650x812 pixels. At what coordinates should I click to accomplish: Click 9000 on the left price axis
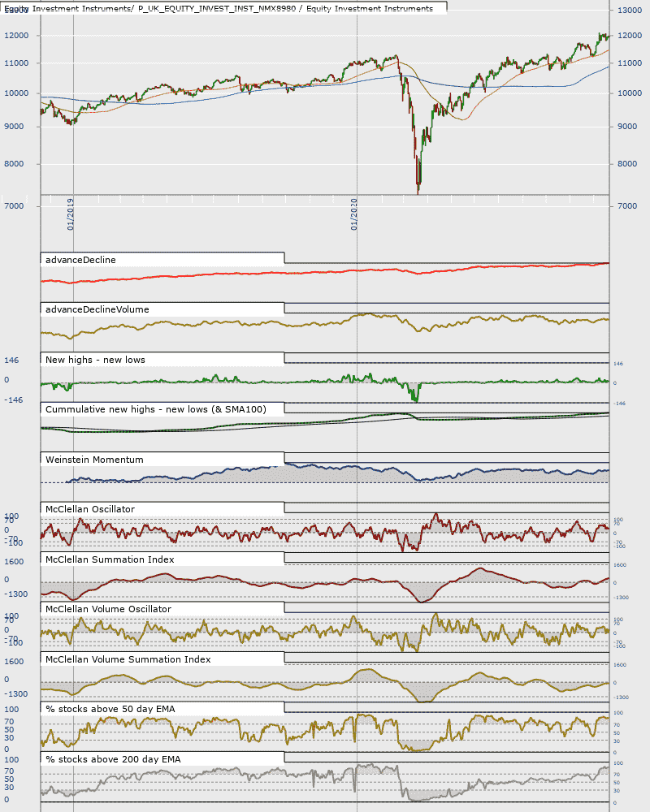(14, 127)
